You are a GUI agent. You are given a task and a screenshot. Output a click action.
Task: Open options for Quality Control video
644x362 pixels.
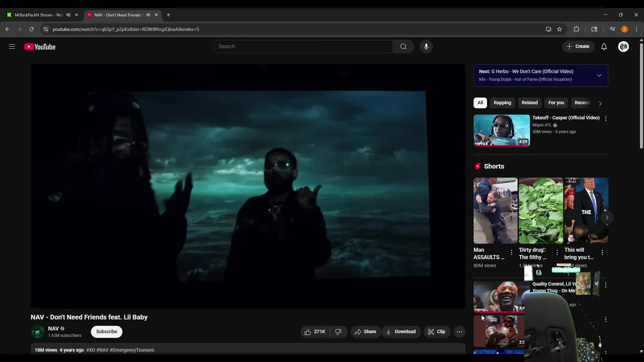point(605,285)
